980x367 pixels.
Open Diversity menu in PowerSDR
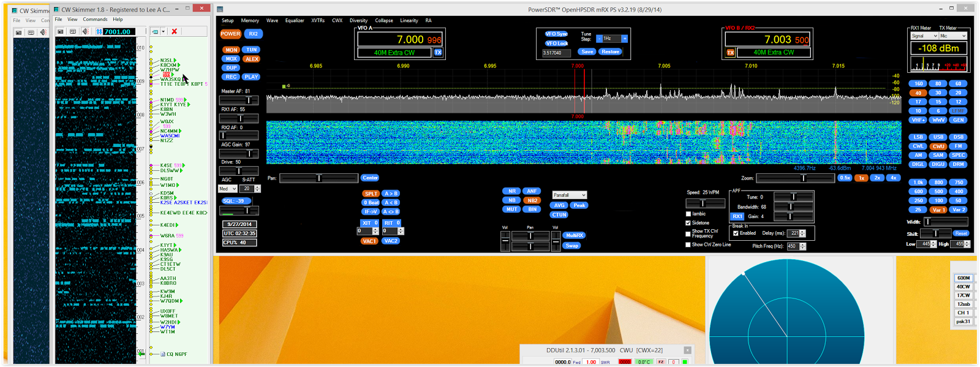click(x=359, y=20)
